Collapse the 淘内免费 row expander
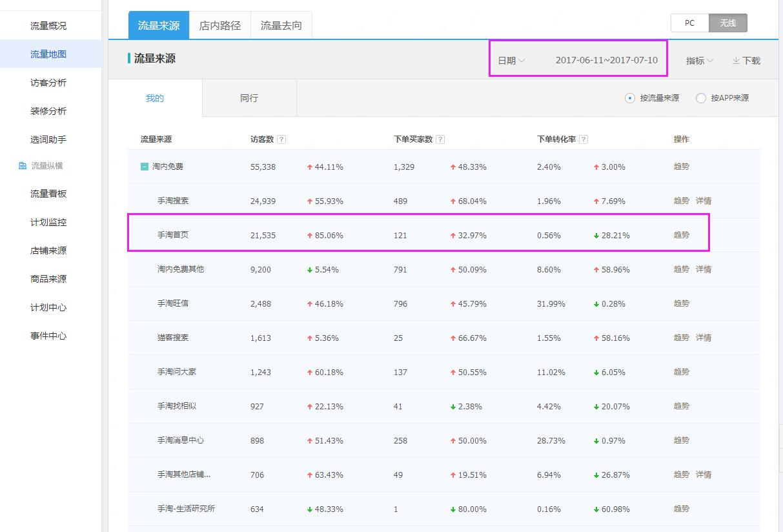 pos(146,167)
